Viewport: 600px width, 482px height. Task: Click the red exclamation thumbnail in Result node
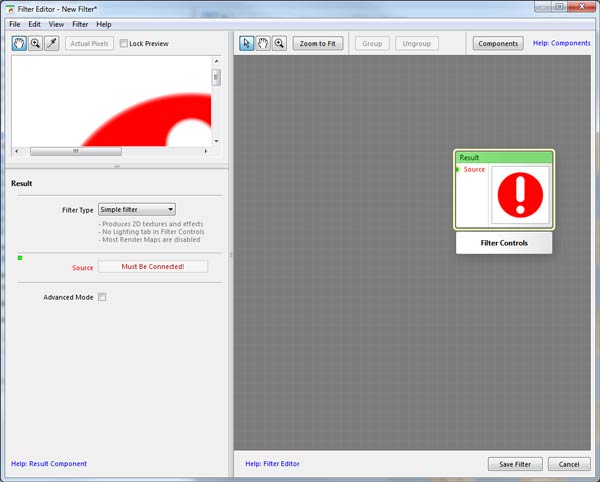click(x=520, y=195)
